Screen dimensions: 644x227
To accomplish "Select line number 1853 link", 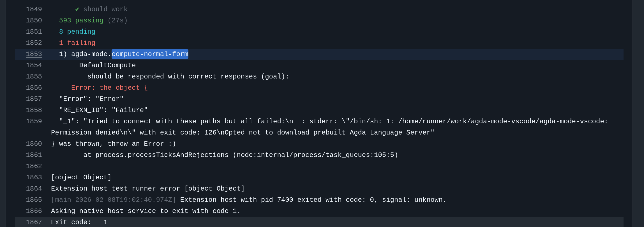I will pyautogui.click(x=34, y=54).
